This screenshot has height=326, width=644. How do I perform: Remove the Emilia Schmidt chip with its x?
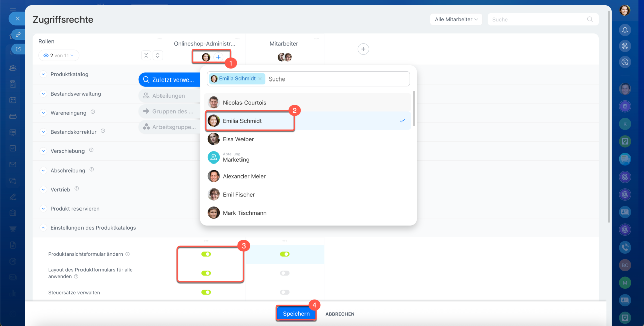pos(260,79)
